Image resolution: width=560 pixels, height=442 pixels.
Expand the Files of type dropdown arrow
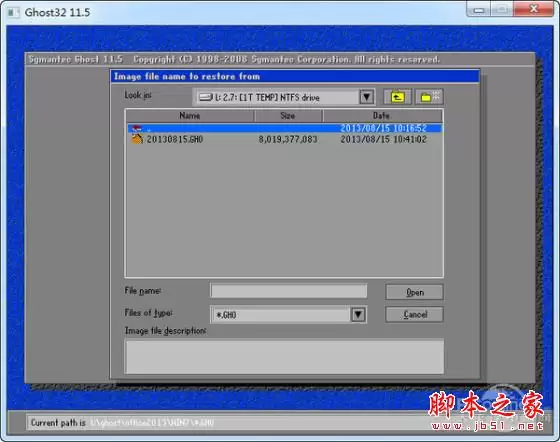pos(358,315)
